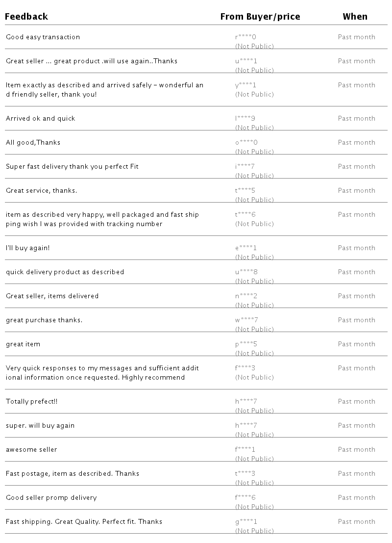This screenshot has width=392, height=543.
Task: Click buyer name u****1
Action: pos(245,61)
